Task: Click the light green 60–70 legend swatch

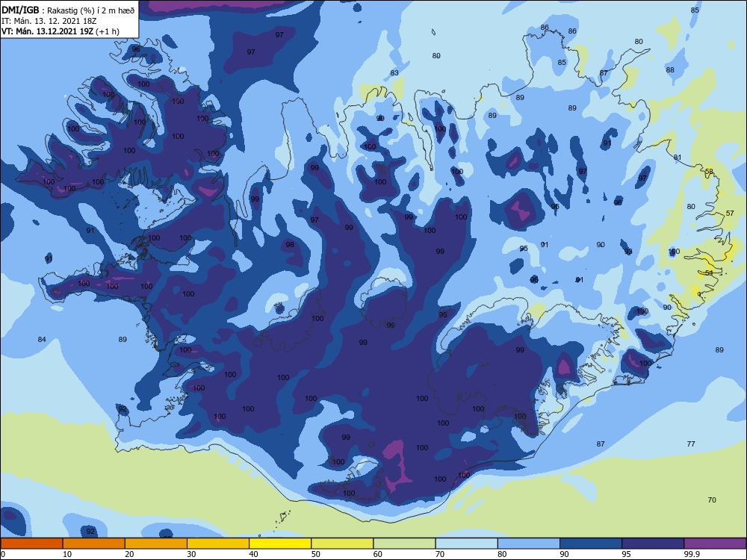Action: 404,544
